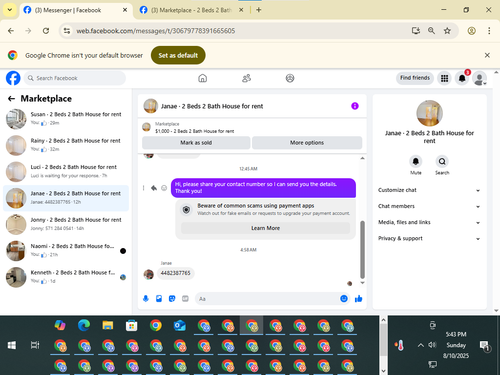Open Susan's 2 Beds 2 Bath chat
Screen dimensions: 500x375
pos(66,119)
